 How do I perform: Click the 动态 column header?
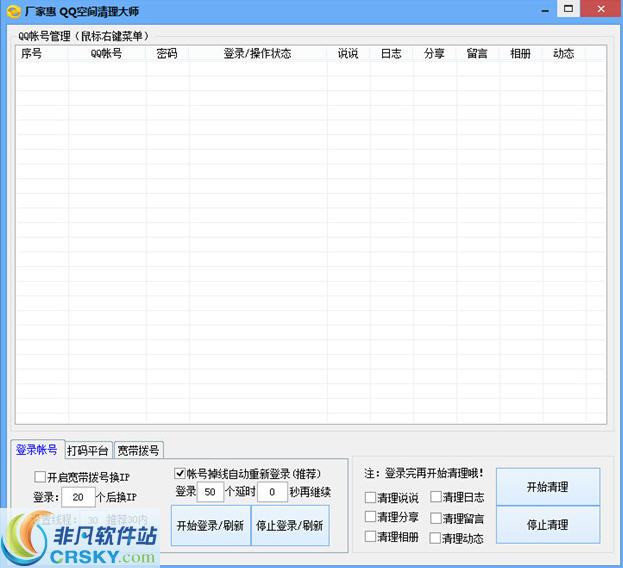563,54
